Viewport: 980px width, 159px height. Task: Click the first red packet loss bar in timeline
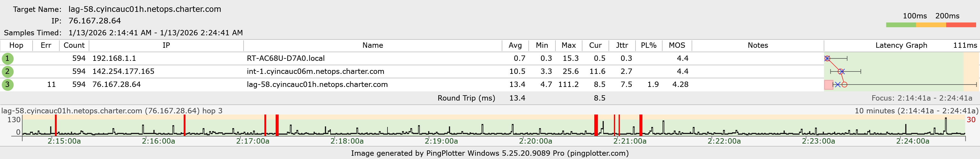[x=55, y=125]
